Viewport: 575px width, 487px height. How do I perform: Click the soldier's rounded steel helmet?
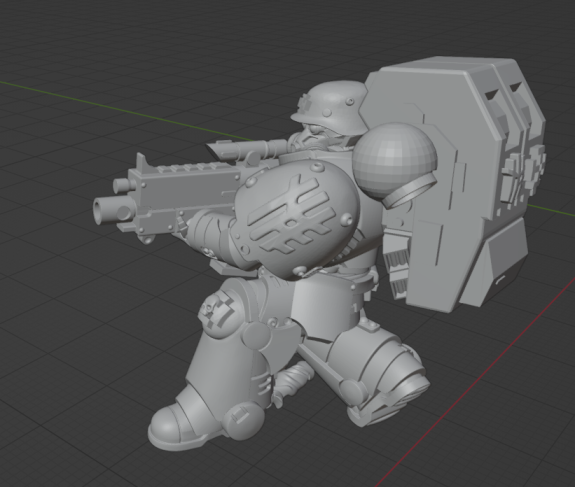pos(329,107)
